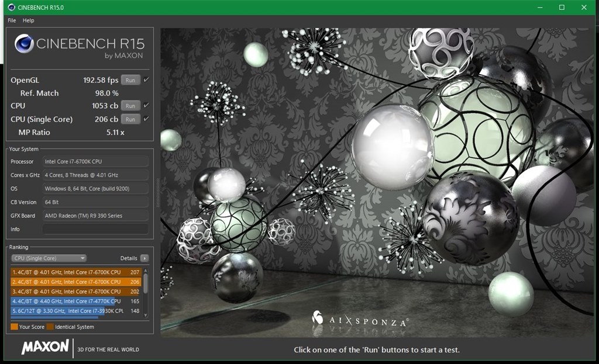Image resolution: width=599 pixels, height=364 pixels.
Task: Select ranking row 2 scoring 206
Action: click(76, 282)
